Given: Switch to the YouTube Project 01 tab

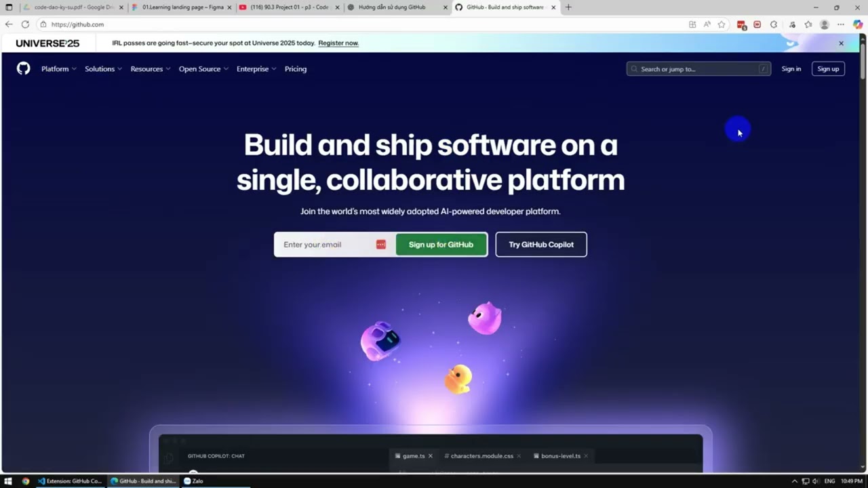Looking at the screenshot, I should tap(289, 7).
